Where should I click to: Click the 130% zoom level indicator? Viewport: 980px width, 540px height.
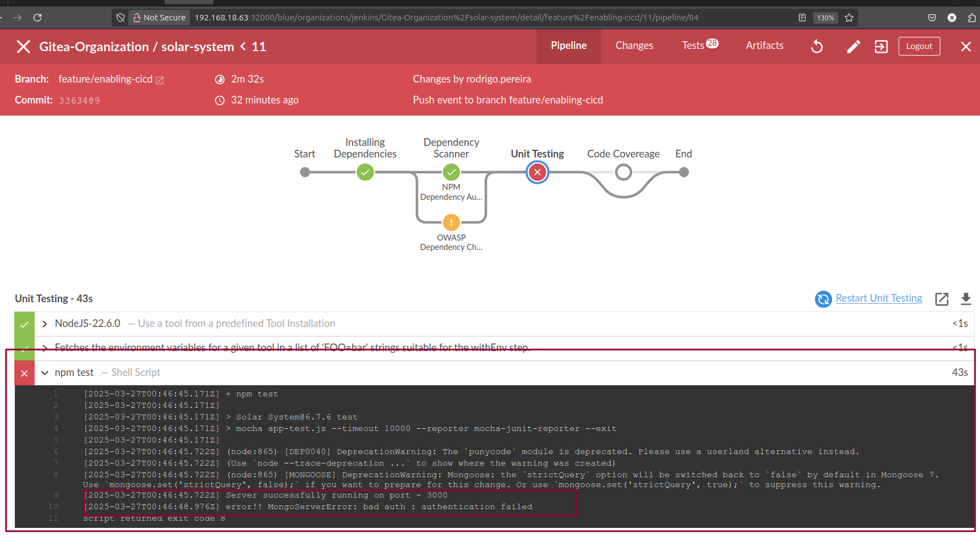825,18
